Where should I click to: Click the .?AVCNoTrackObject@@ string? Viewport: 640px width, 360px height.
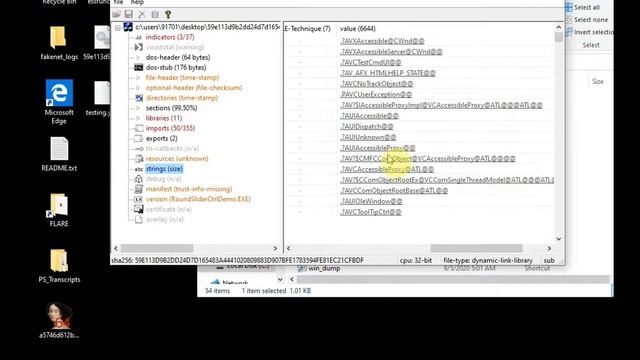click(377, 84)
